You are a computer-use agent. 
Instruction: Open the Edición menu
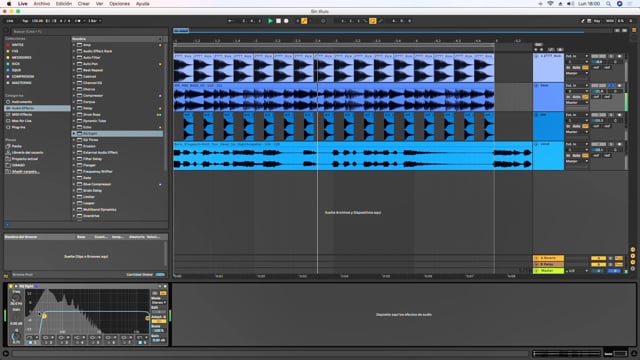tap(64, 4)
